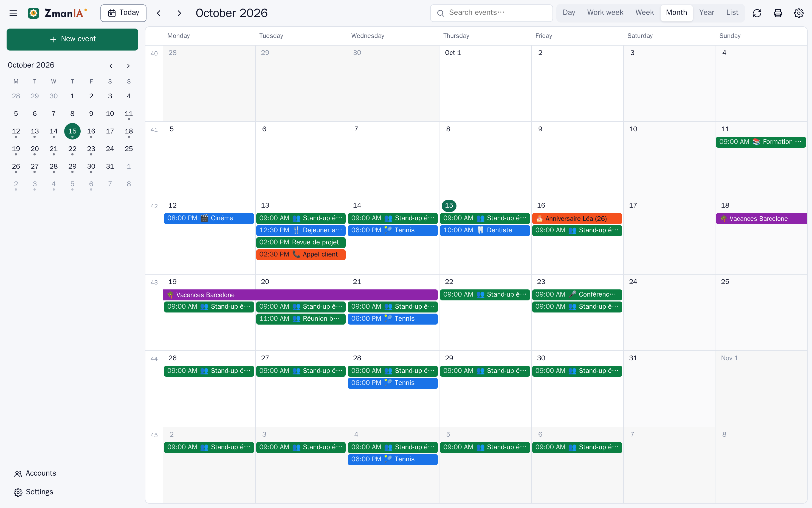
Task: Open the Déjeuner event at 12:30 PM
Action: (301, 230)
